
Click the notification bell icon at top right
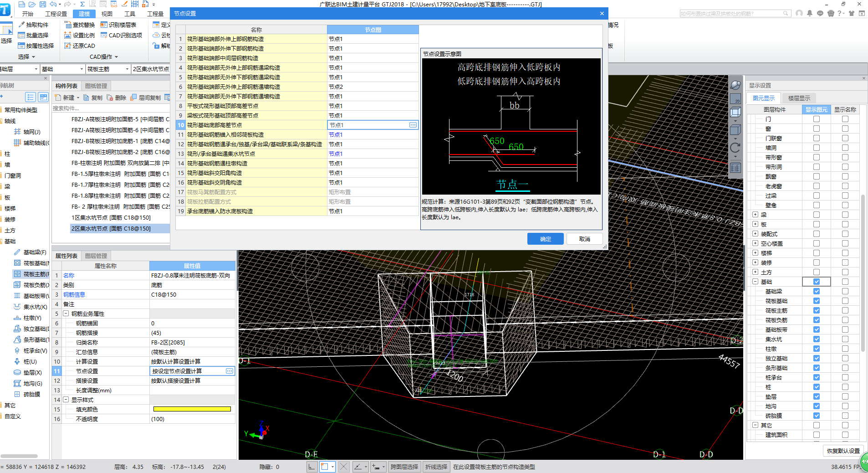click(810, 13)
